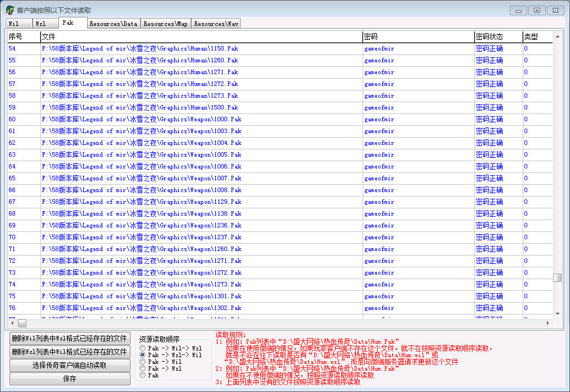Click the app icon in the title bar
This screenshot has height=392, width=570.
(10, 10)
